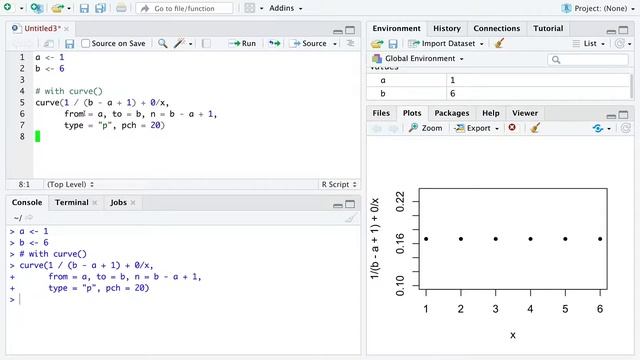Viewport: 640px width, 360px height.
Task: Open Global Environment selector
Action: pyautogui.click(x=418, y=59)
